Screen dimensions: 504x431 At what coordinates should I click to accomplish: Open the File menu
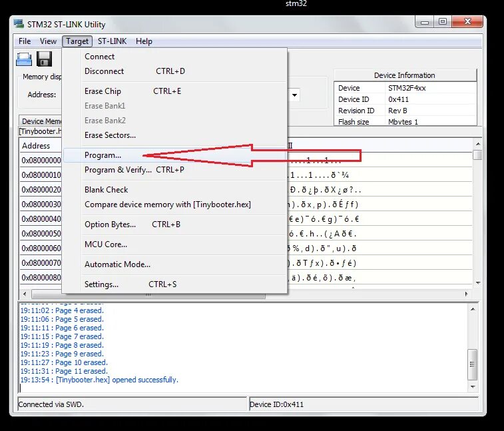point(25,41)
